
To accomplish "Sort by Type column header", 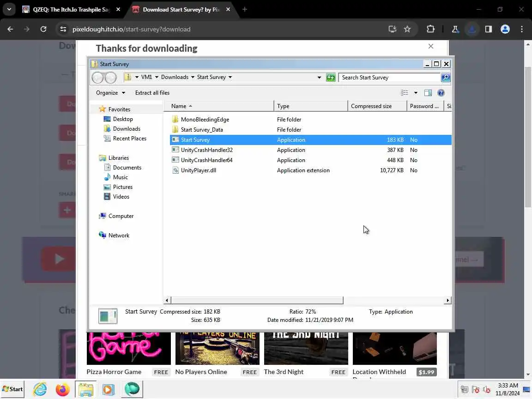I will click(311, 106).
